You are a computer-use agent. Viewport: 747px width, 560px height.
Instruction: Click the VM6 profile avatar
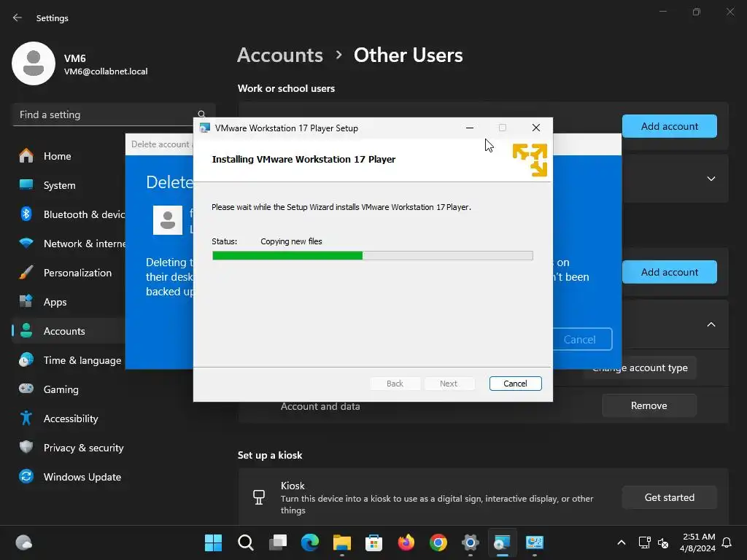[34, 64]
